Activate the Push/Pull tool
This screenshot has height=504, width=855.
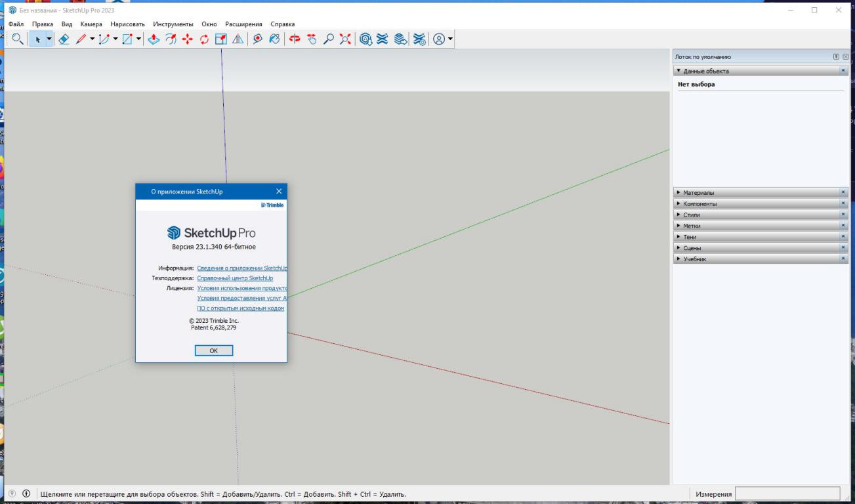click(x=154, y=39)
